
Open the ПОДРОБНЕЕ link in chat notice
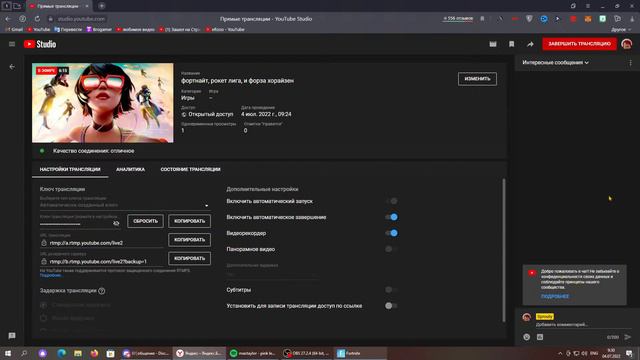[x=555, y=297]
